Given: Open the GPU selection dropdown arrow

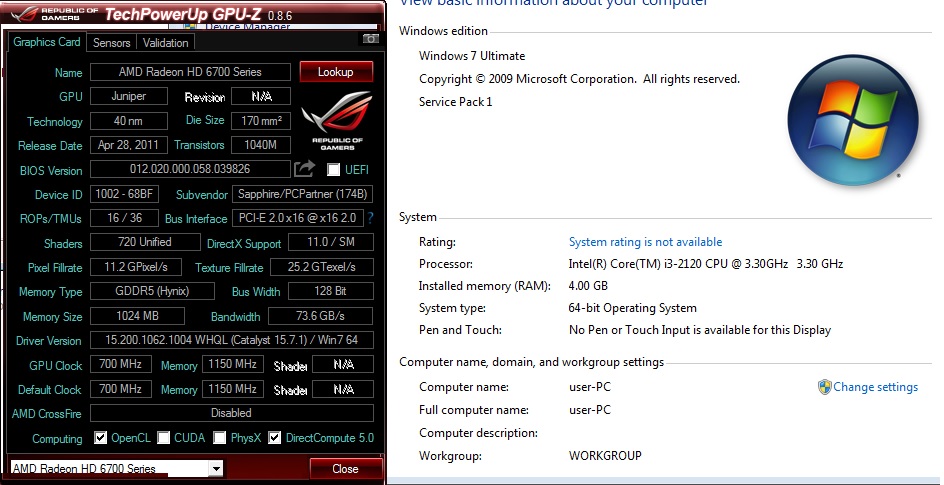Looking at the screenshot, I should [x=216, y=468].
